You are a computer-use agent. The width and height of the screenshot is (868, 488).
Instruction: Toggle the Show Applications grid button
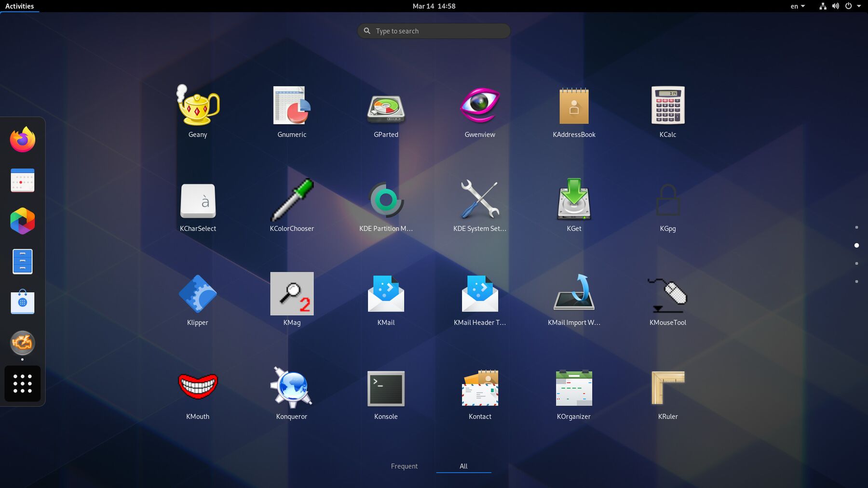(x=23, y=383)
